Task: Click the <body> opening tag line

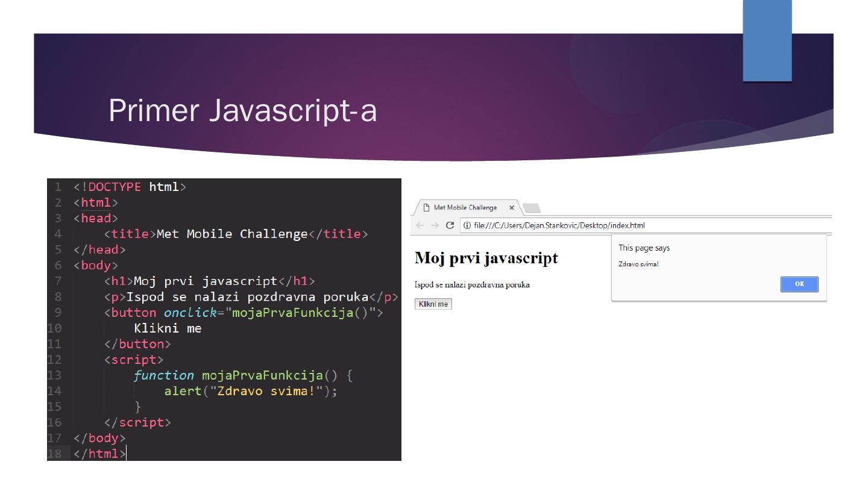Action: (x=96, y=265)
